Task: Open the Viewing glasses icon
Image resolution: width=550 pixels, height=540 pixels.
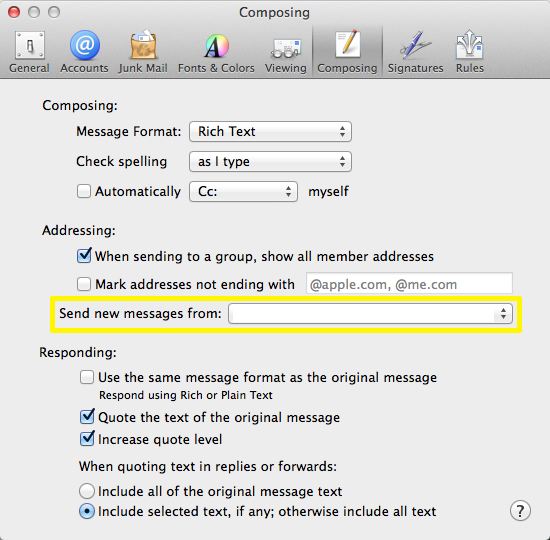Action: pos(286,48)
